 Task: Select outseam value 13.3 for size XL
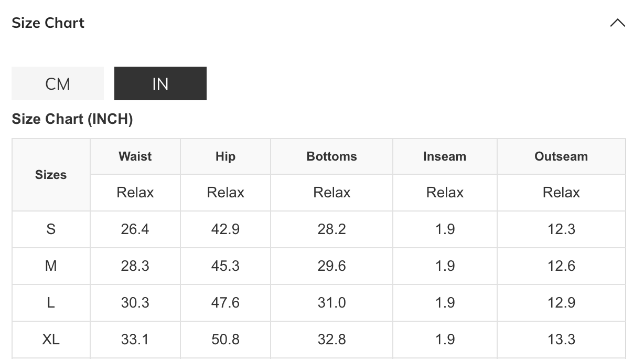pos(561,340)
